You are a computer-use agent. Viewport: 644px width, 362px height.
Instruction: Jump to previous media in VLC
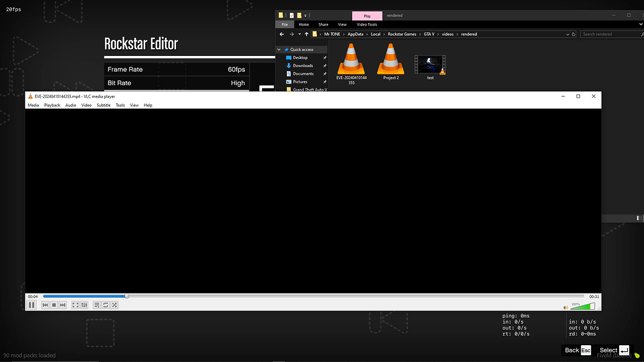44,305
